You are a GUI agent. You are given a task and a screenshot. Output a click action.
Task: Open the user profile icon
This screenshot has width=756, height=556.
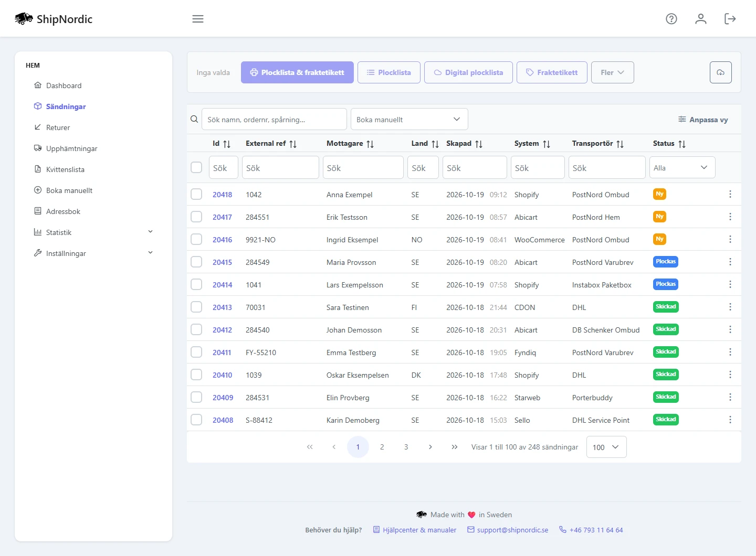coord(701,19)
